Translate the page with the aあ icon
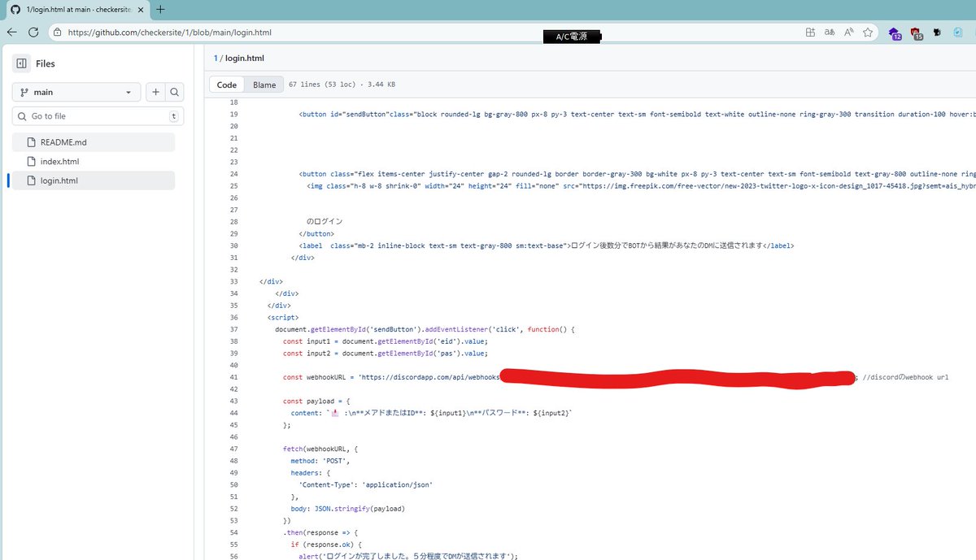Image resolution: width=976 pixels, height=560 pixels. coord(830,33)
